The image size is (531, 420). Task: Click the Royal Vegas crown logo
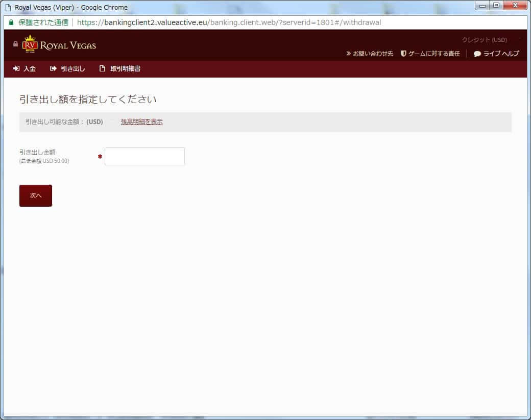[31, 45]
